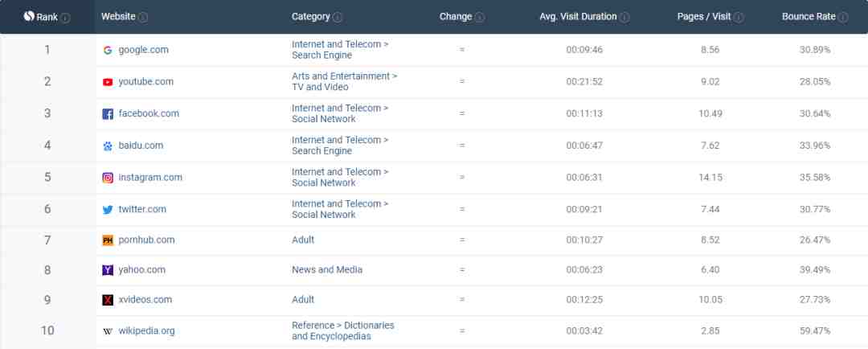Click the Baidu paw favicon

[108, 146]
